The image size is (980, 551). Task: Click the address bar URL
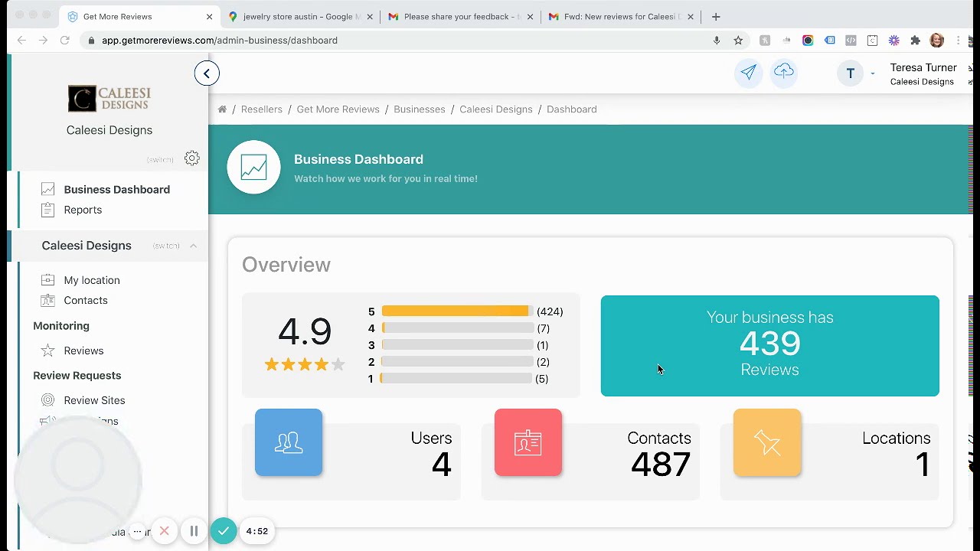point(219,41)
